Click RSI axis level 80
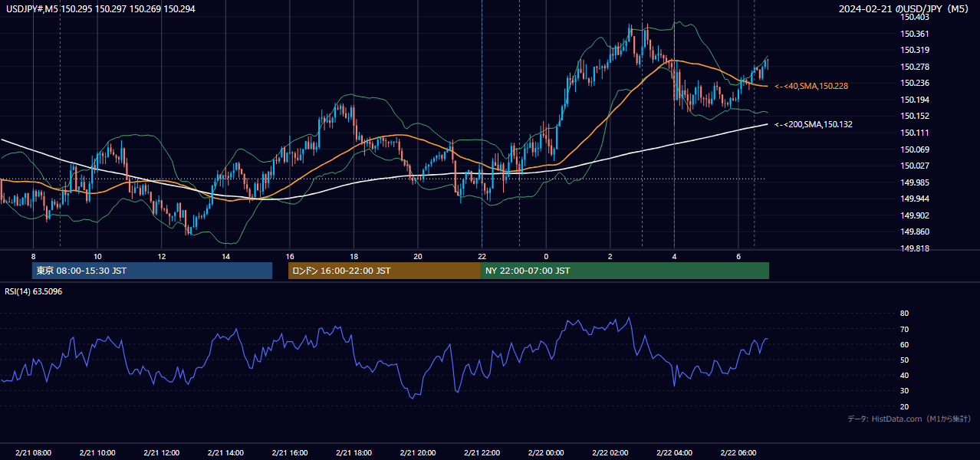This screenshot has height=460, width=980. tap(904, 314)
